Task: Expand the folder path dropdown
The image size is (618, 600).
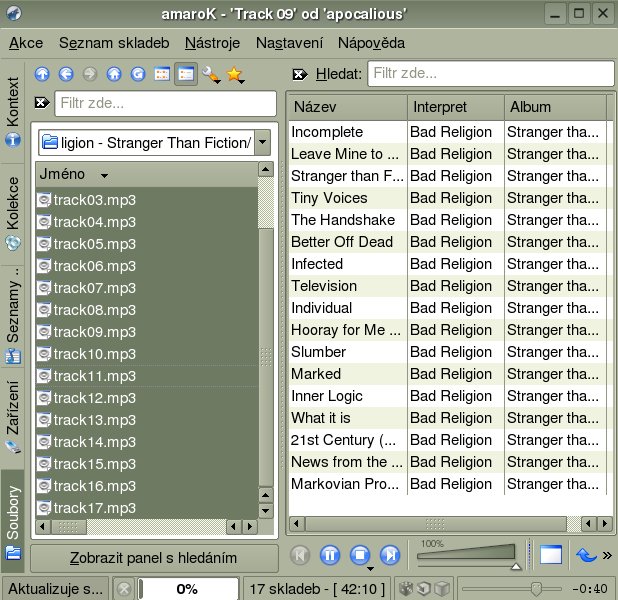Action: click(x=262, y=142)
